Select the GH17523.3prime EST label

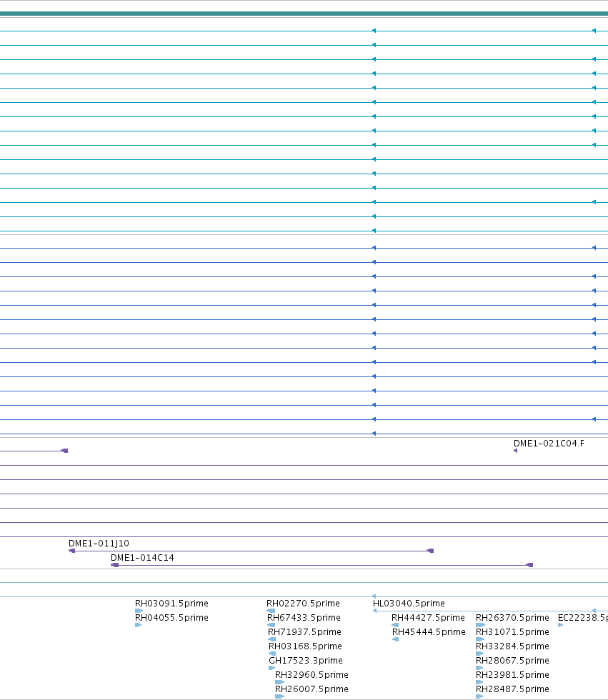[x=306, y=661]
